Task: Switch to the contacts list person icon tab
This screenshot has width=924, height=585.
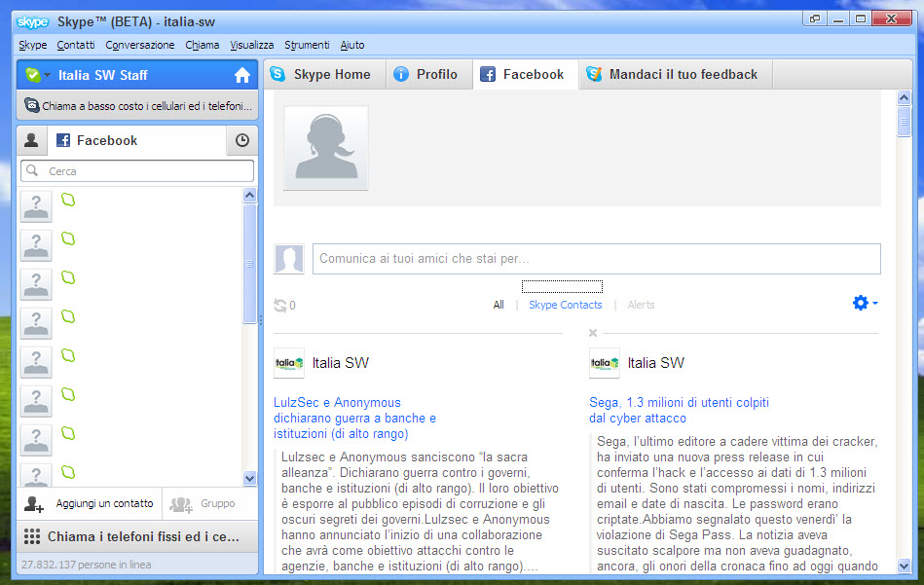Action: 32,140
